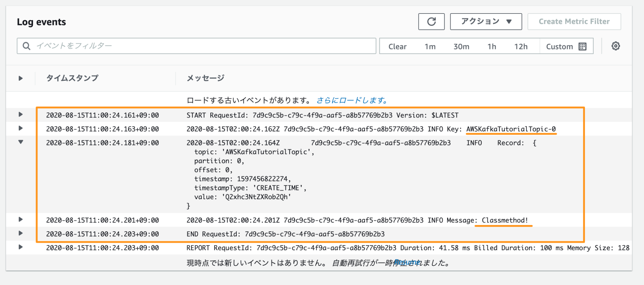Collapse the expanded Record log entry
Image resolution: width=644 pixels, height=285 pixels.
[x=20, y=142]
